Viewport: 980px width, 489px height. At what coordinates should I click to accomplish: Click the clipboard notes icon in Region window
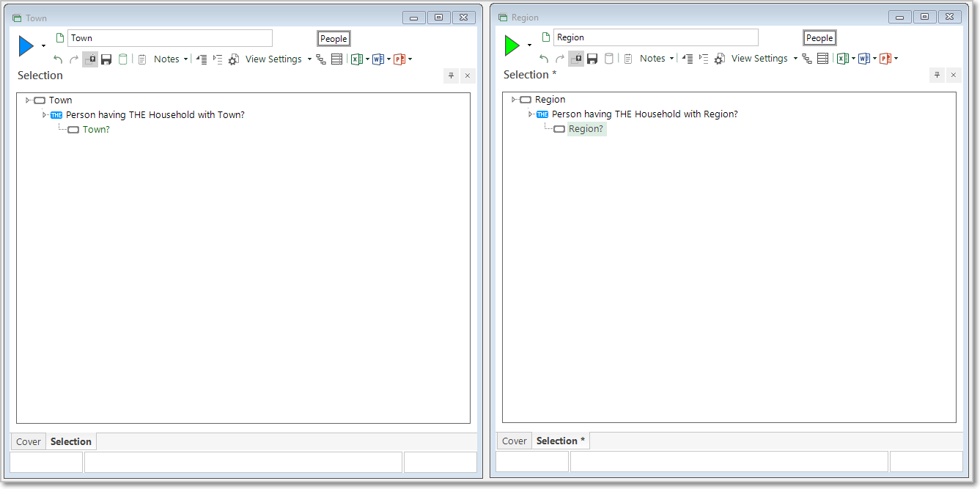pyautogui.click(x=628, y=59)
